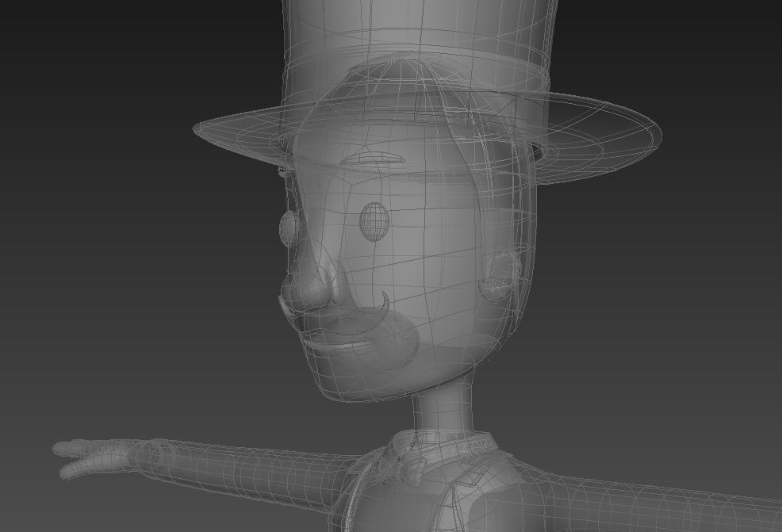
Task: Pick the character's ear mesh
Action: coord(500,276)
